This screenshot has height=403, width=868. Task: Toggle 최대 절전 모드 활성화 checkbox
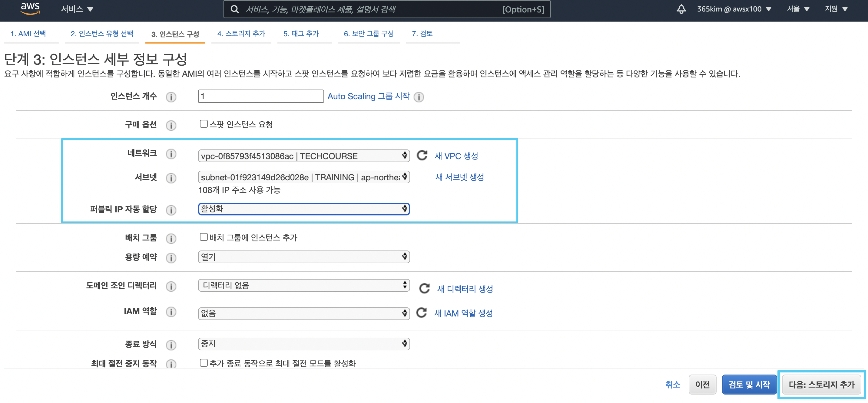tap(204, 362)
